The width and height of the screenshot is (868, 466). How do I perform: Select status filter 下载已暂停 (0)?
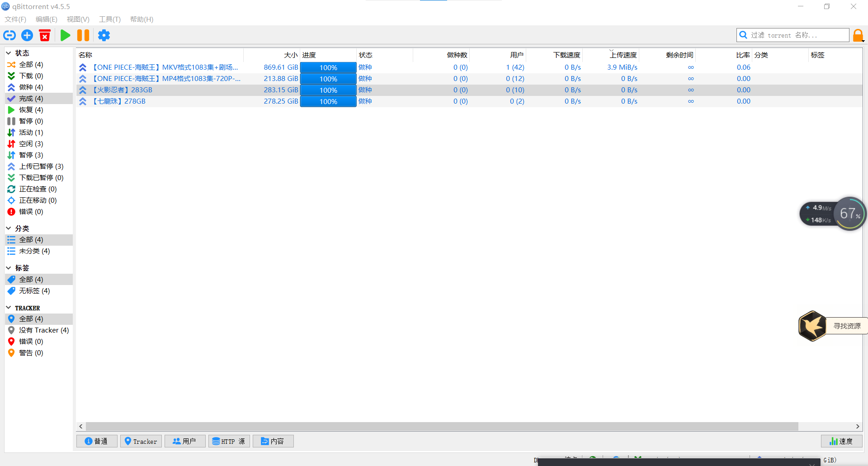(x=39, y=177)
